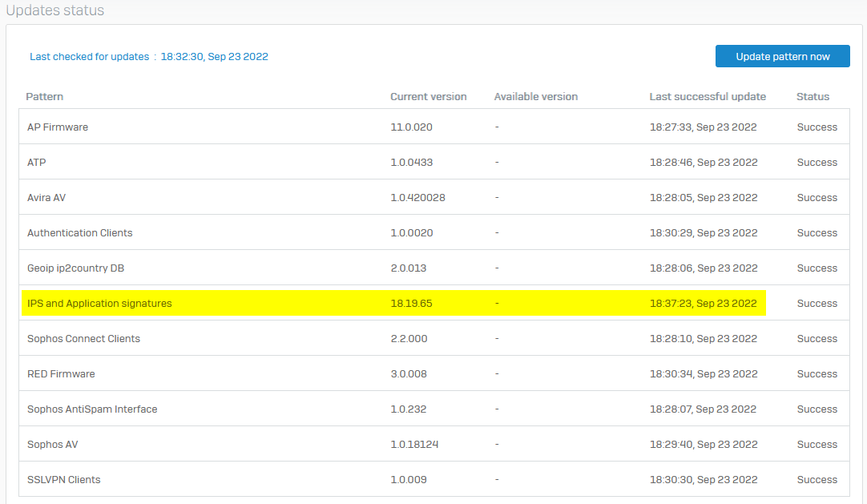Click Success status of Sophos AV

817,445
